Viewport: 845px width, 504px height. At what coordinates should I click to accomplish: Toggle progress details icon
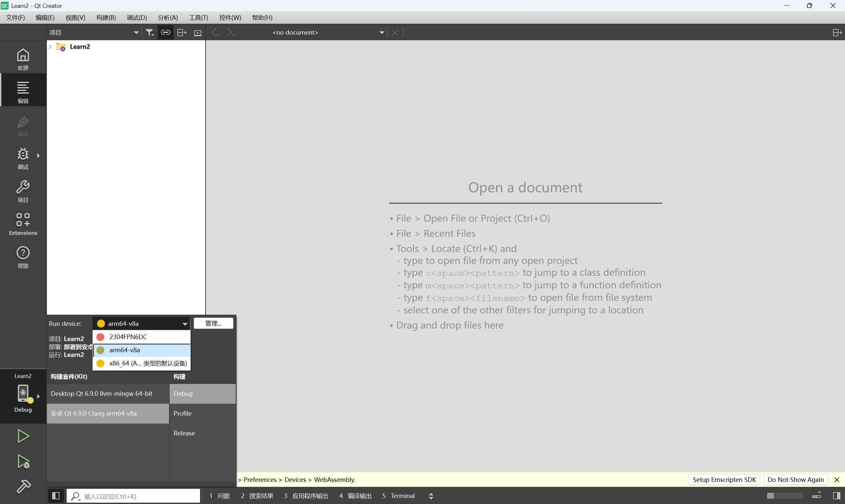817,496
